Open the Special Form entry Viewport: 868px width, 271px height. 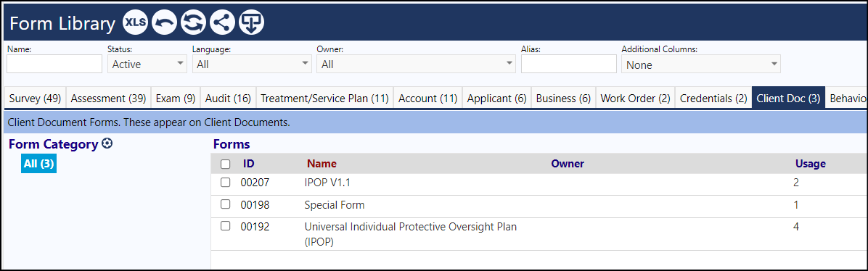[335, 204]
